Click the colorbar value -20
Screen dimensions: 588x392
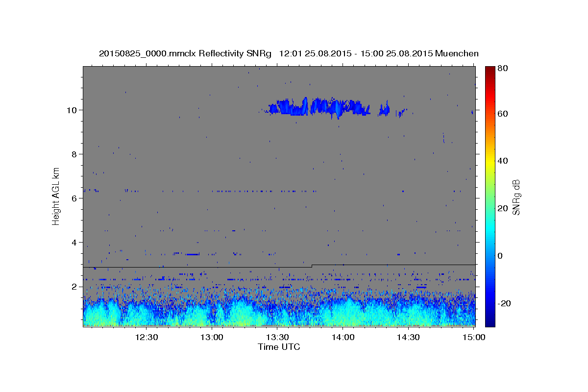pos(505,303)
